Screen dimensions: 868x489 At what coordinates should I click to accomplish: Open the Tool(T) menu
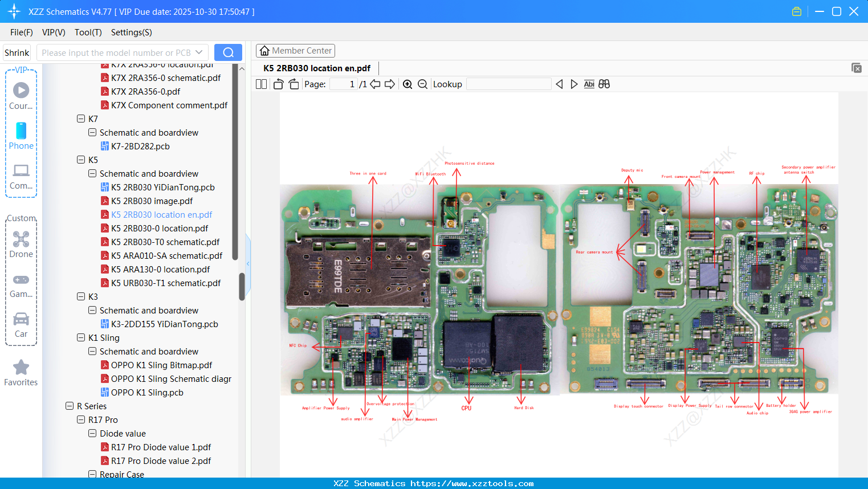coord(88,32)
